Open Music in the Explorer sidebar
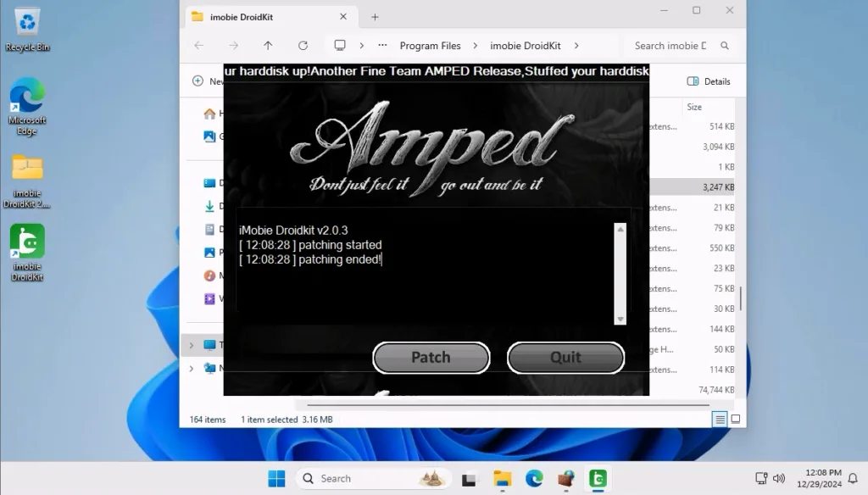 210,275
